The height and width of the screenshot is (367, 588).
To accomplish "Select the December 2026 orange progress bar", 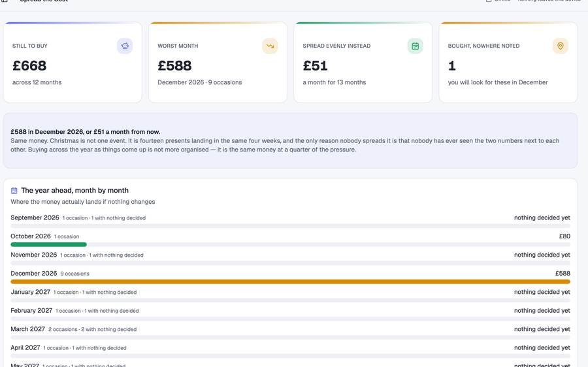I will (290, 281).
